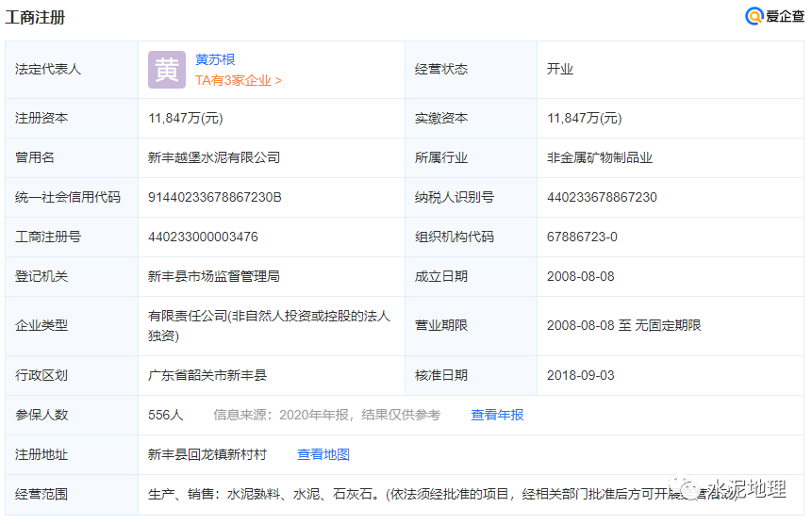Click the organization code 67886723-0
This screenshot has height=524, width=812.
(x=582, y=237)
